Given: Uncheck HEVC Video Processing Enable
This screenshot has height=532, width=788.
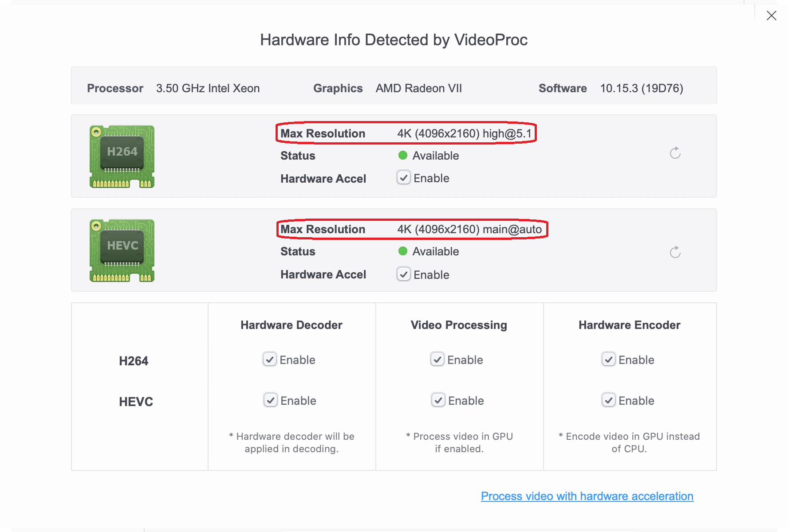Looking at the screenshot, I should click(438, 400).
